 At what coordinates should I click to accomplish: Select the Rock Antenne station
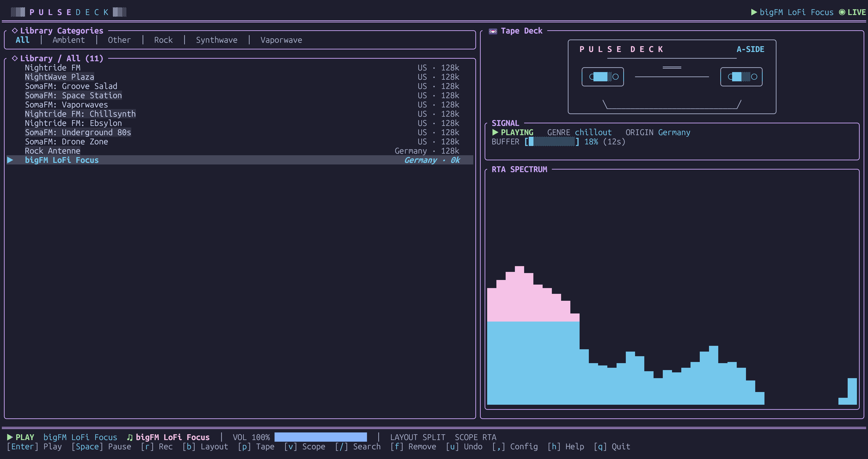(x=240, y=151)
